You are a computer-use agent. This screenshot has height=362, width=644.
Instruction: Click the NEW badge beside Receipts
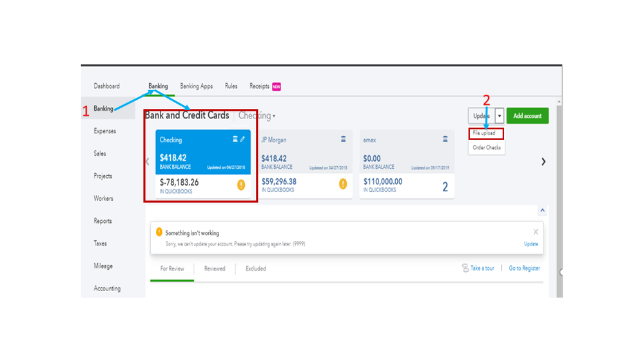point(277,86)
